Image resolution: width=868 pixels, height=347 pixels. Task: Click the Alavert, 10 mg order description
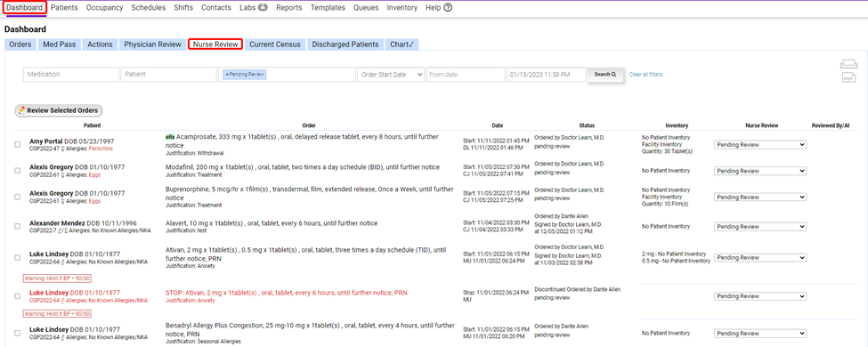pos(272,223)
